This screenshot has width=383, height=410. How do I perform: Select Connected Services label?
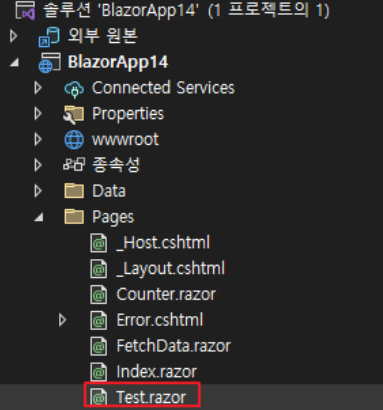[x=163, y=88]
